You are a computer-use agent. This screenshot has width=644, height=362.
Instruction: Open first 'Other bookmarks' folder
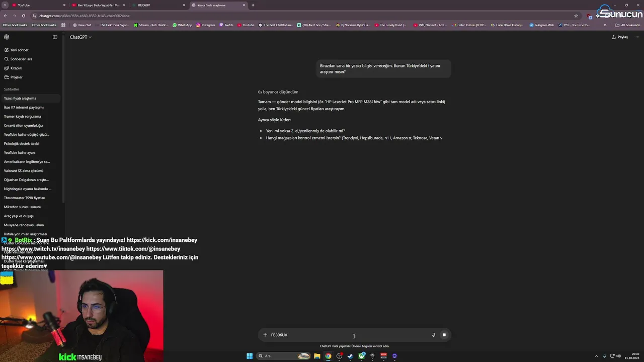coord(15,25)
